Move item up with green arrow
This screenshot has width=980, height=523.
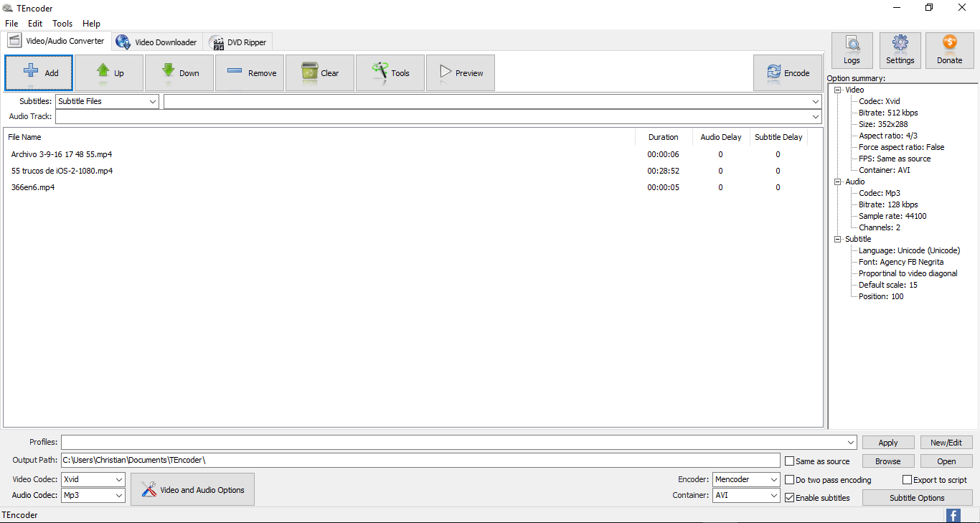coord(109,73)
